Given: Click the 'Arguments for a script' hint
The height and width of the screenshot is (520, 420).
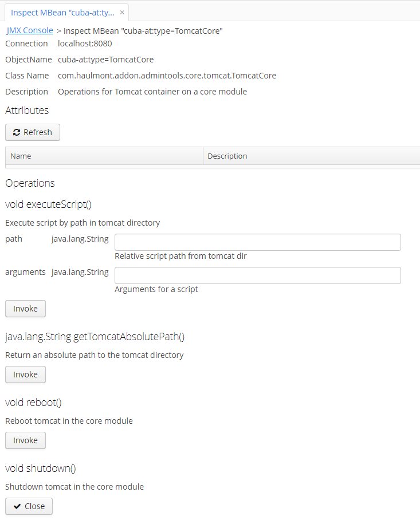Looking at the screenshot, I should [156, 289].
